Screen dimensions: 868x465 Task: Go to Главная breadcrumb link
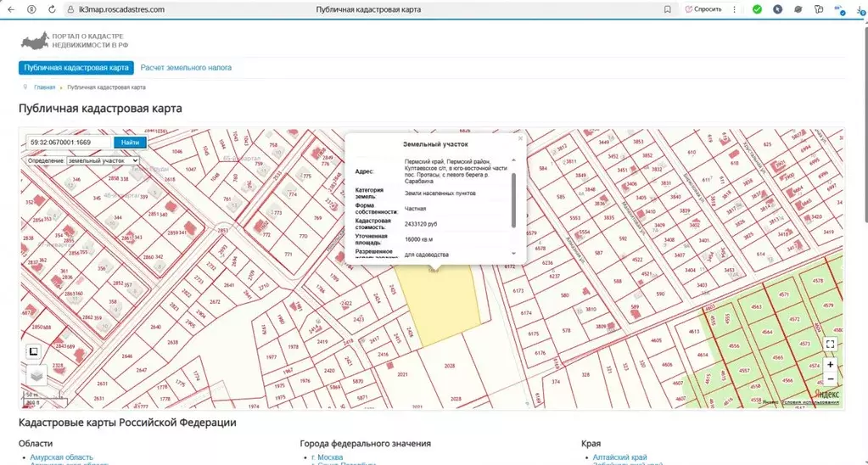click(44, 87)
